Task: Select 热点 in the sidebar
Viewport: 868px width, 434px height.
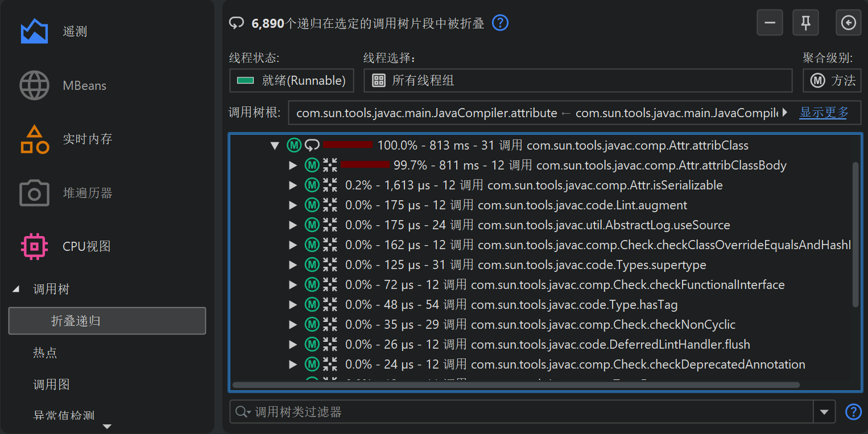Action: [45, 353]
